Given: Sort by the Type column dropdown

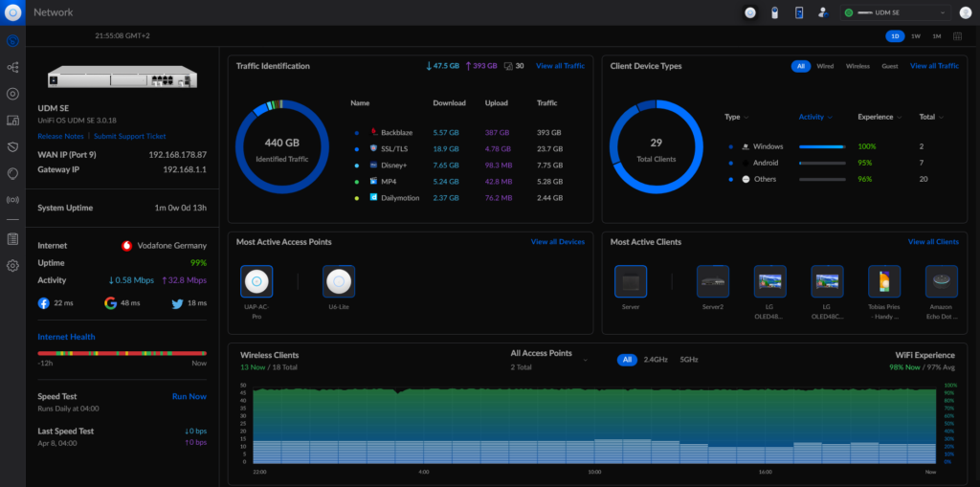Looking at the screenshot, I should pos(737,117).
